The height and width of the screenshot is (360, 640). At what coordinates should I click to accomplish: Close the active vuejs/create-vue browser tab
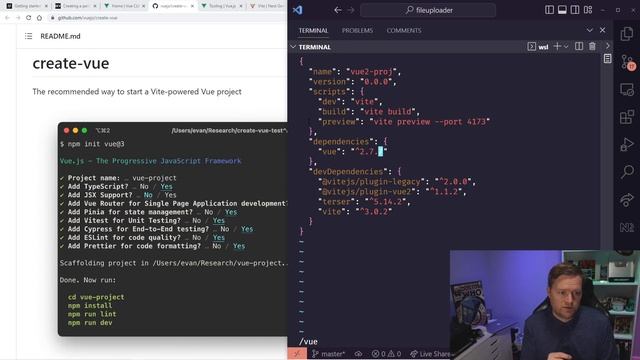[x=192, y=6]
